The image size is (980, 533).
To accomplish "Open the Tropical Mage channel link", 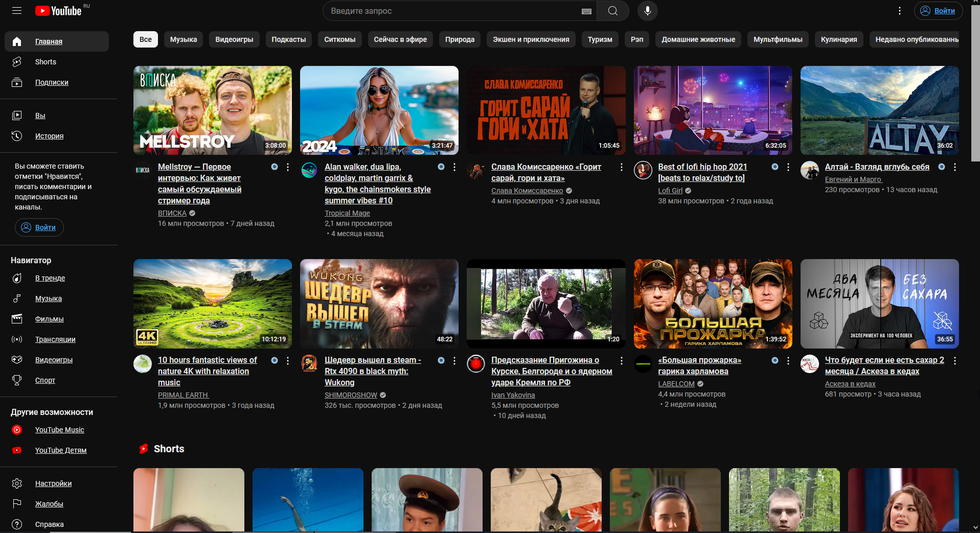I will coord(347,213).
